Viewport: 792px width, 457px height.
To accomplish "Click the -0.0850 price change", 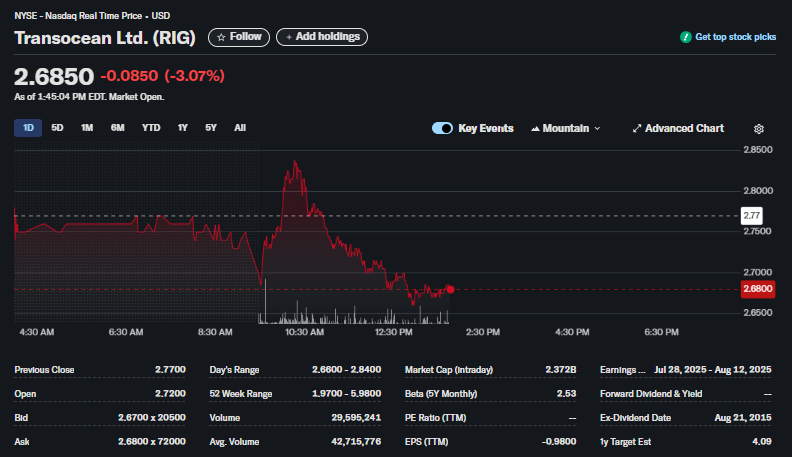I will 129,76.
